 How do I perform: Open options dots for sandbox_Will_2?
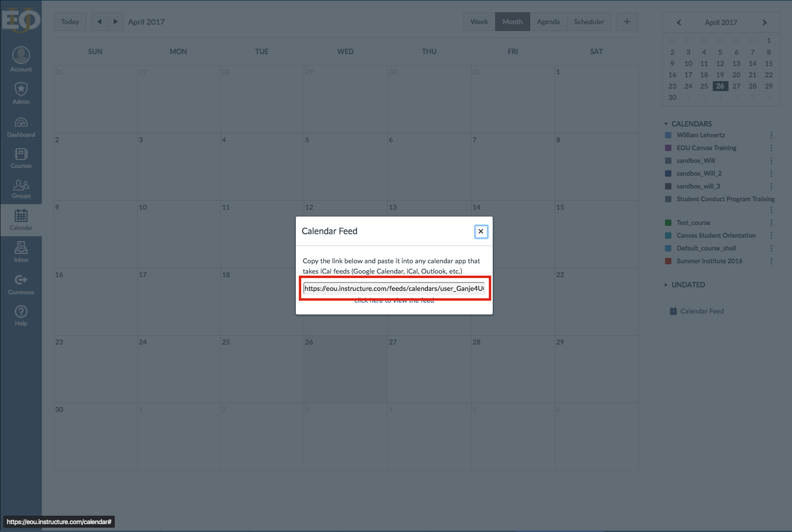point(771,173)
